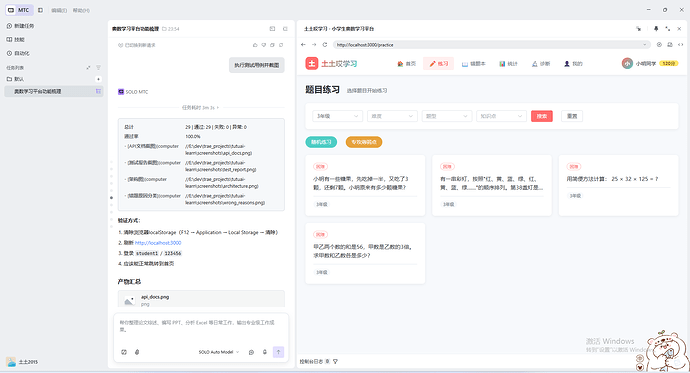
Task: Open the 25 × 32 × 125 question card
Action: tap(619, 185)
